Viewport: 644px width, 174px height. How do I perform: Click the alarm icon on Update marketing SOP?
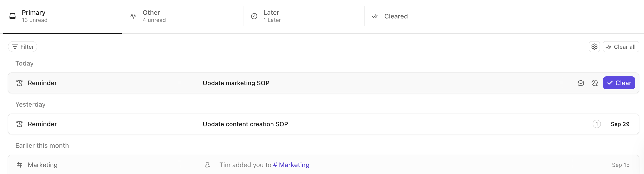pos(19,83)
